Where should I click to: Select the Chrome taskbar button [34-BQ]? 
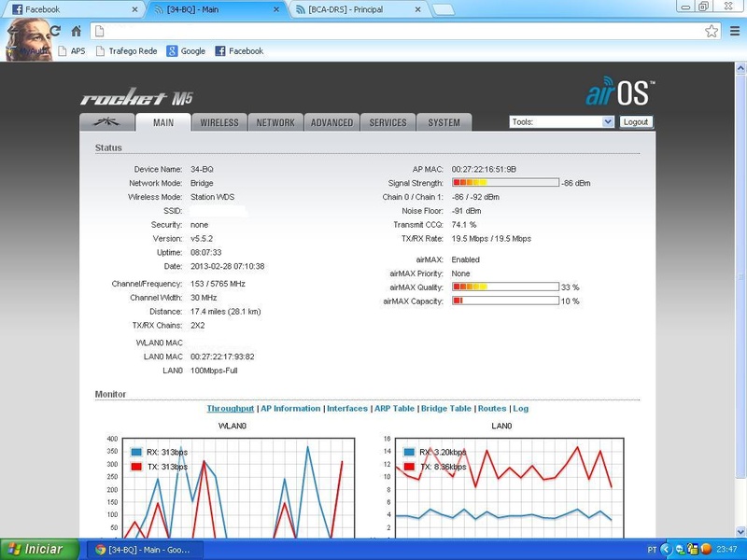point(147,550)
